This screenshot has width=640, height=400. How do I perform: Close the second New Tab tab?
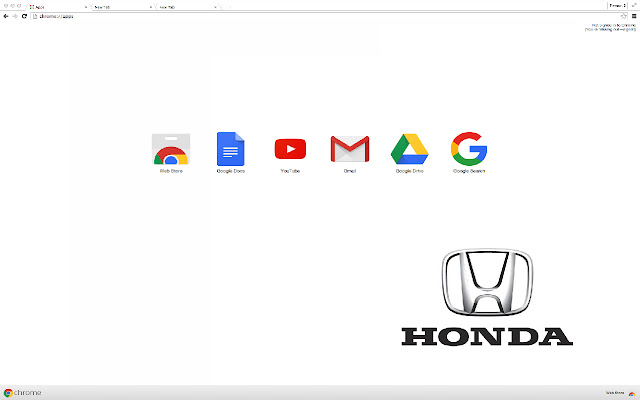215,7
